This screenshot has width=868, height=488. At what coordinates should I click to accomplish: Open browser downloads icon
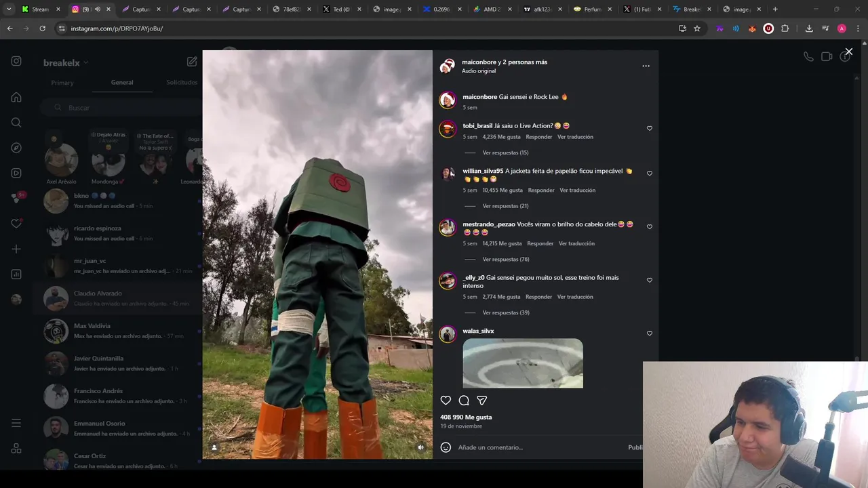click(809, 28)
